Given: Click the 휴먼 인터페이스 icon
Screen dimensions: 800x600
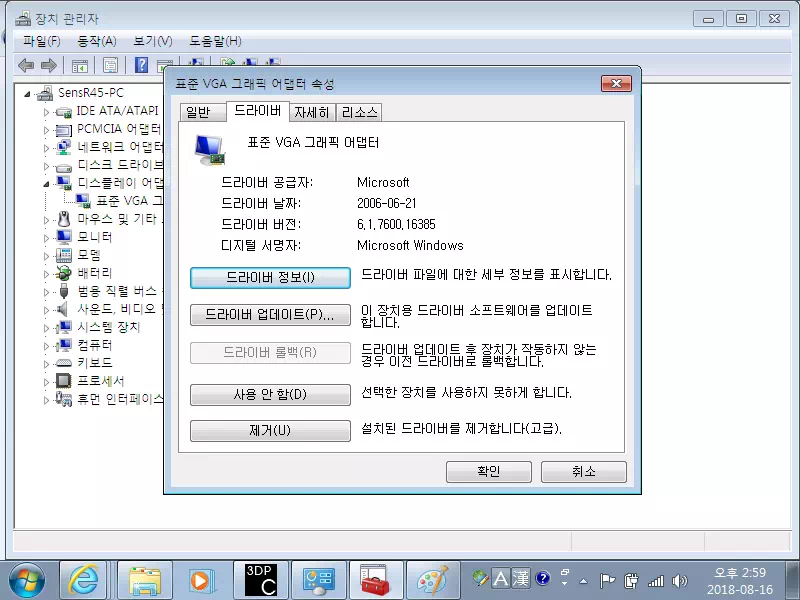Looking at the screenshot, I should pyautogui.click(x=64, y=399).
